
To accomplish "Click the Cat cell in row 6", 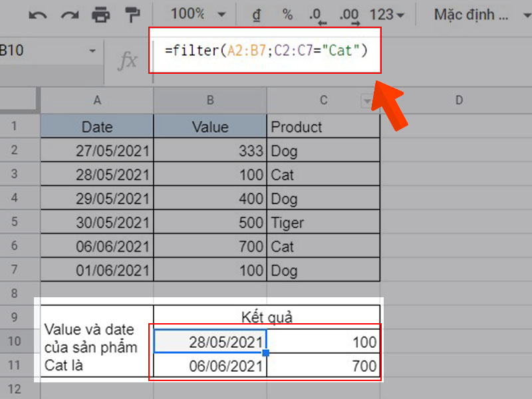I will click(x=323, y=245).
